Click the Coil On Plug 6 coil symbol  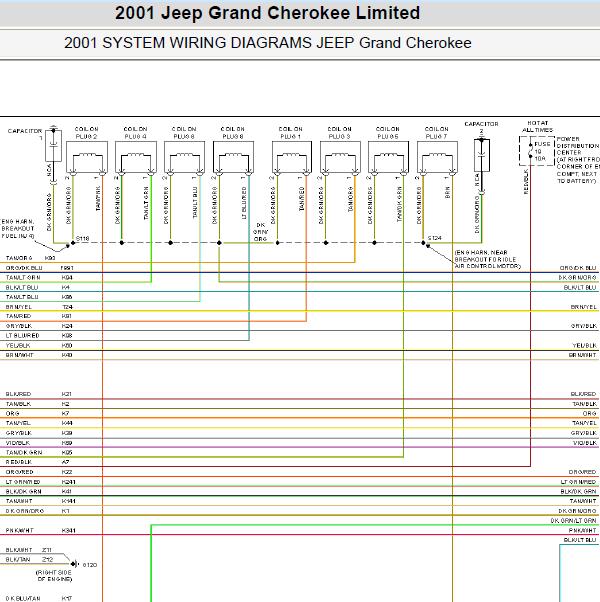[185, 157]
